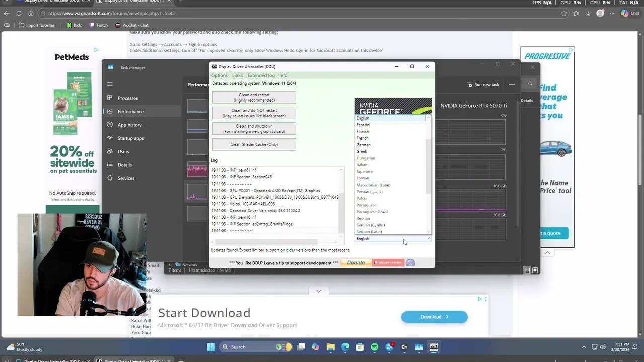The height and width of the screenshot is (362, 644).
Task: Click Clean and shutdown button
Action: [x=254, y=129]
